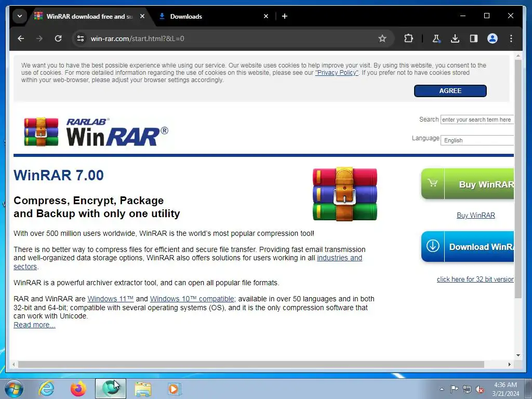Click the muted volume tray icon

point(480,390)
